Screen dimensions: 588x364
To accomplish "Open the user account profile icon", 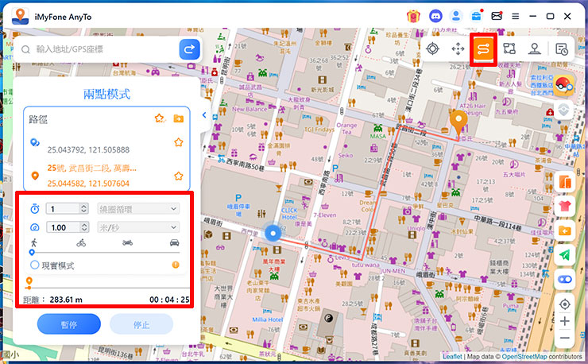I will (x=456, y=16).
